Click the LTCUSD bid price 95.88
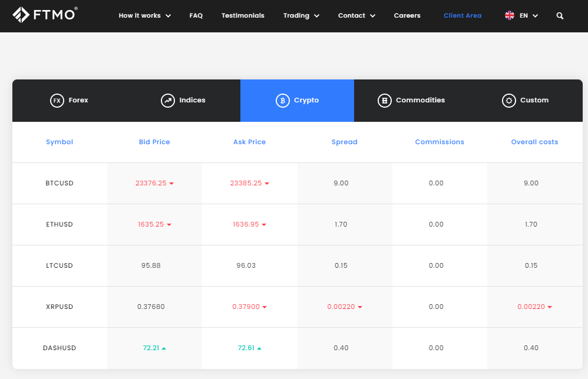 (151, 265)
